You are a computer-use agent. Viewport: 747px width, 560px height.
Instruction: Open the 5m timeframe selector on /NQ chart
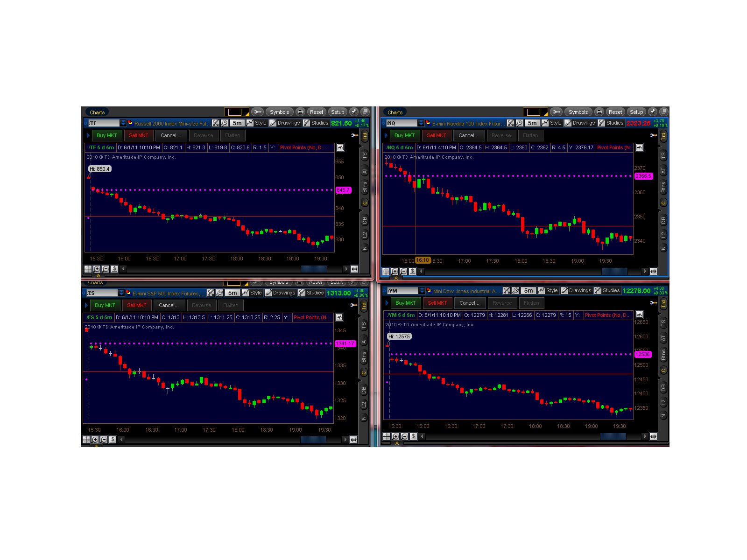pyautogui.click(x=532, y=123)
